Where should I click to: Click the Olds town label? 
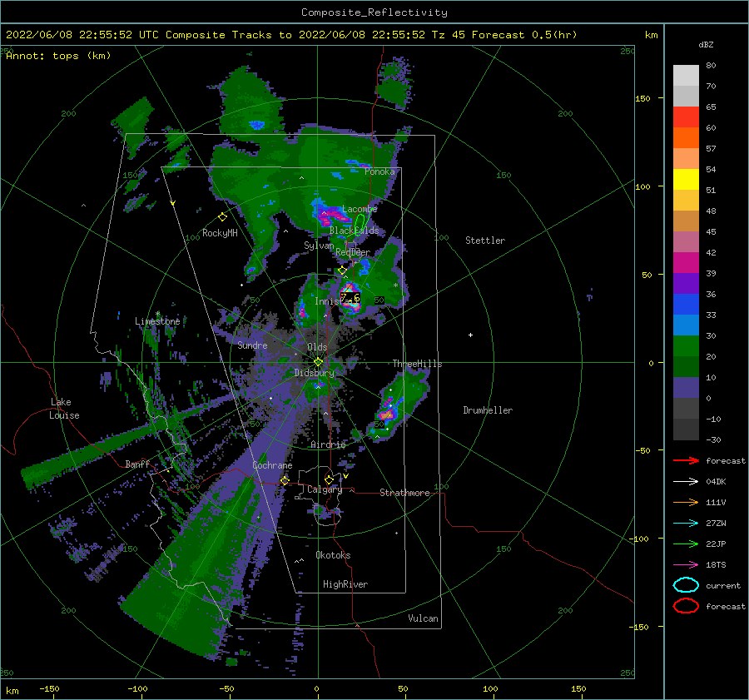tap(317, 347)
